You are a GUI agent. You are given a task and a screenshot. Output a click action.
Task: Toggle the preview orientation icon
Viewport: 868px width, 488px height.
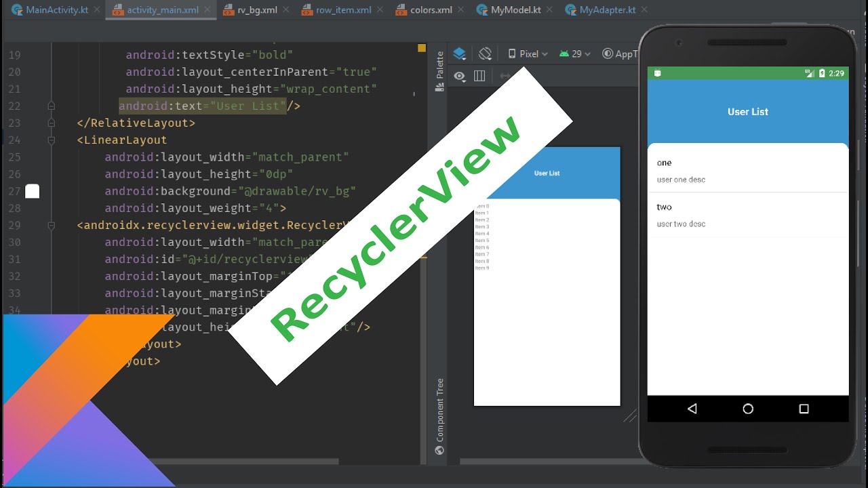pyautogui.click(x=485, y=54)
